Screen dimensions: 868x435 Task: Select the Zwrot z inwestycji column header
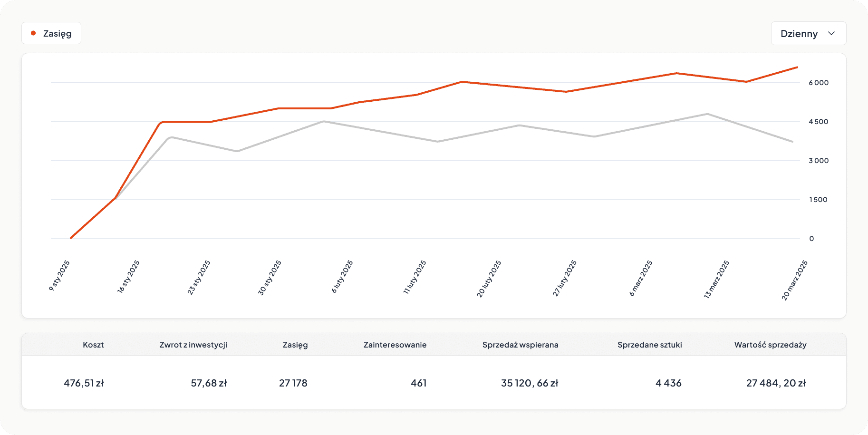point(193,345)
